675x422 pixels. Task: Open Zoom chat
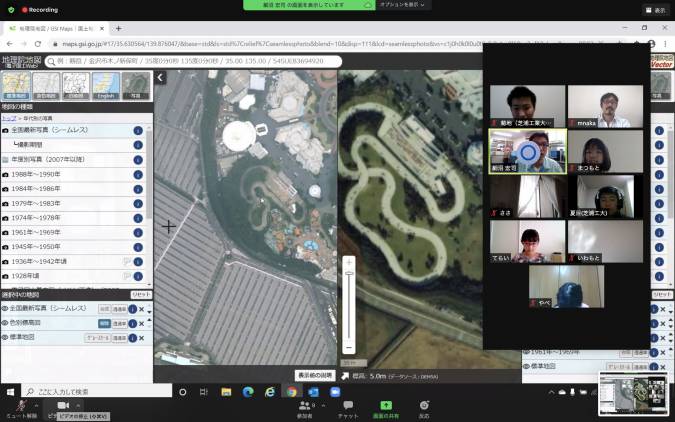pyautogui.click(x=348, y=410)
